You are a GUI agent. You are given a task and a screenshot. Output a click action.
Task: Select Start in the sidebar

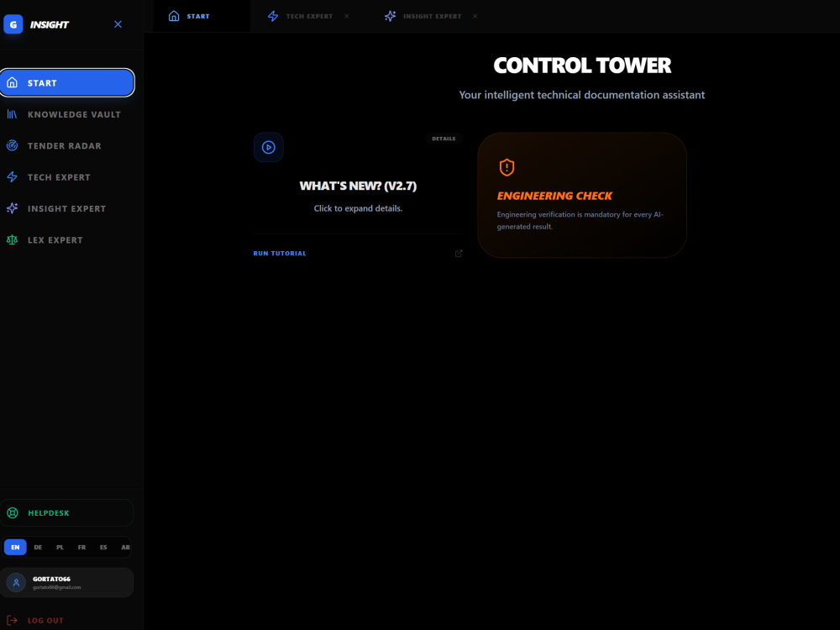point(67,83)
